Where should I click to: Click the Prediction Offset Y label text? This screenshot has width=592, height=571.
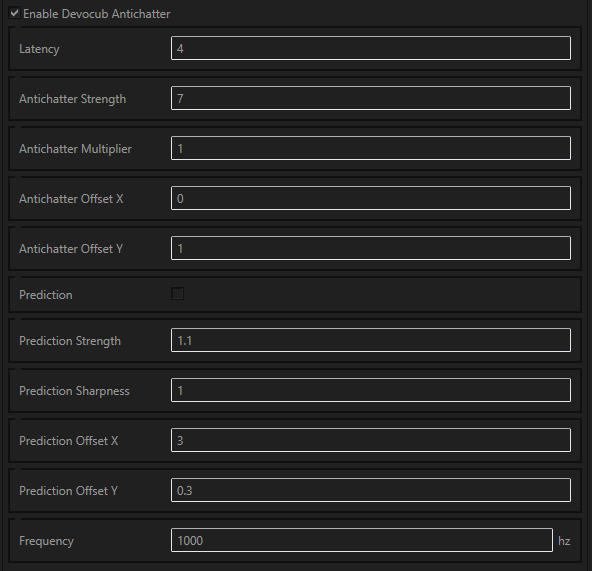pos(68,491)
